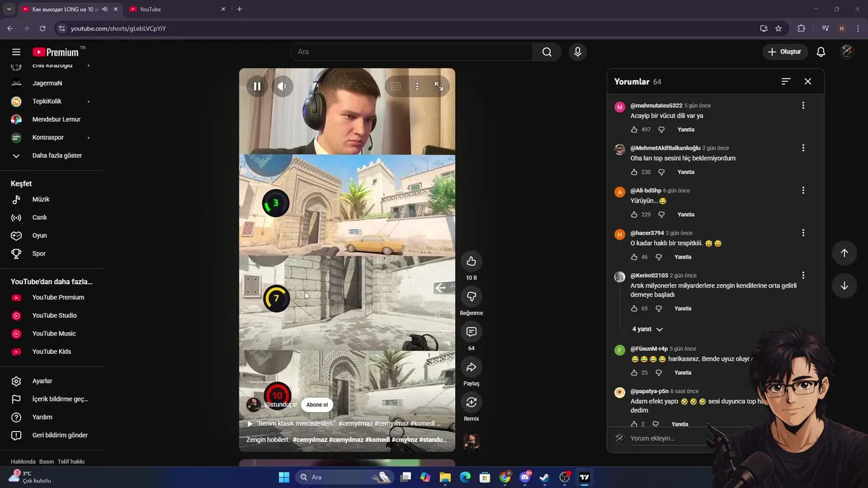Screen dimensions: 868x488
Task: Reload the page
Action: pyautogui.click(x=42, y=28)
